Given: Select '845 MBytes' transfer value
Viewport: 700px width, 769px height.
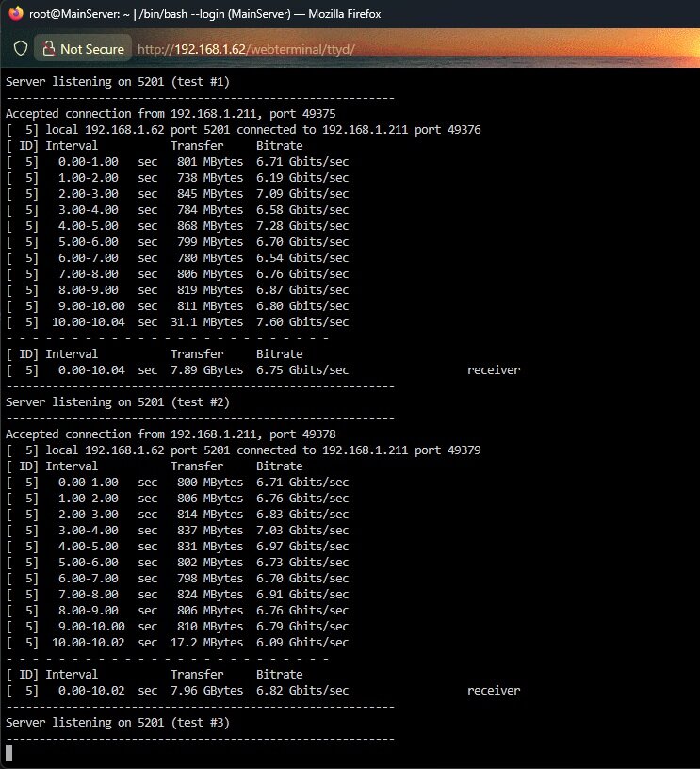Looking at the screenshot, I should (x=210, y=194).
